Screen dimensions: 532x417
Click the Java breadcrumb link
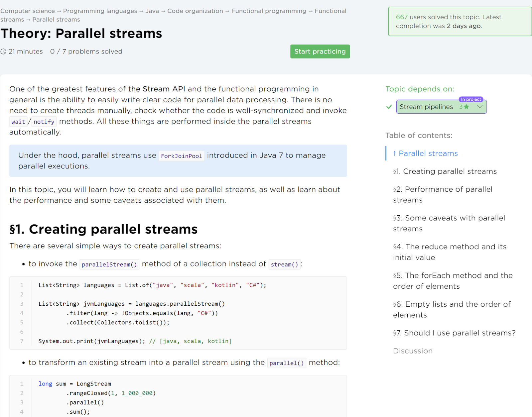tap(152, 11)
